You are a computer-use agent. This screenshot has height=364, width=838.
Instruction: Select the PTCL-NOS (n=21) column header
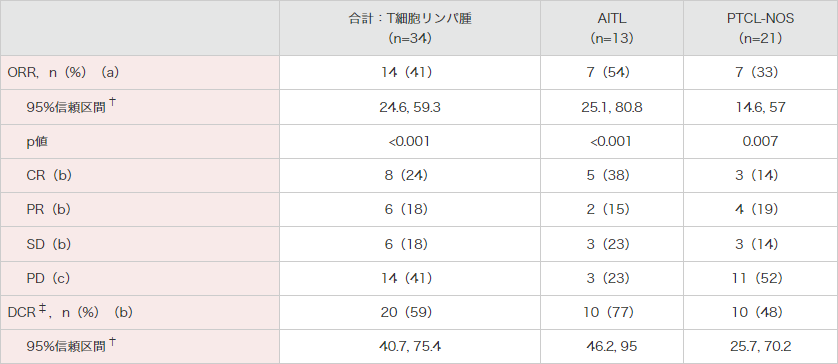(x=761, y=28)
